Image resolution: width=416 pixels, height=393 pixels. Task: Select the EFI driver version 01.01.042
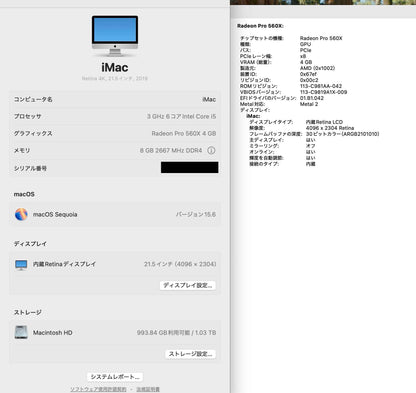click(x=312, y=98)
